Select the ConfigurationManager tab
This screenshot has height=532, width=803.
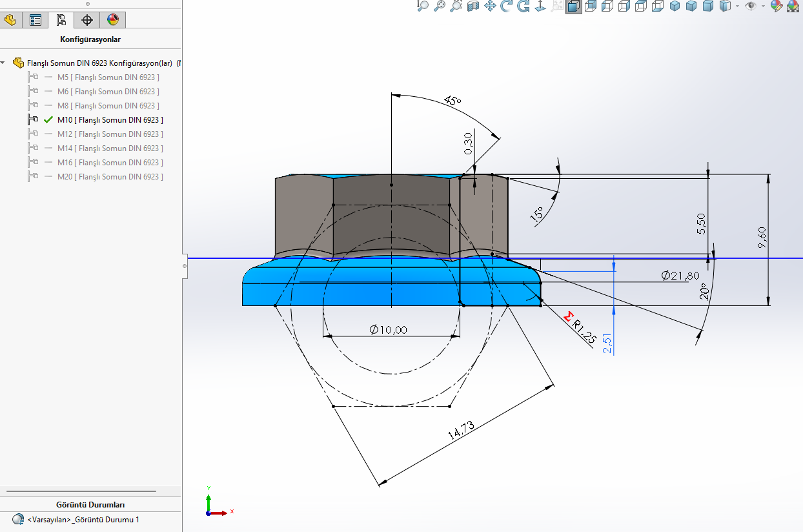coord(61,20)
